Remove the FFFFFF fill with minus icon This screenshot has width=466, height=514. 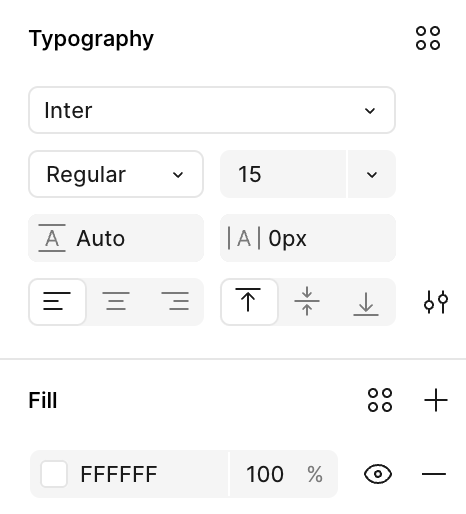pyautogui.click(x=434, y=474)
